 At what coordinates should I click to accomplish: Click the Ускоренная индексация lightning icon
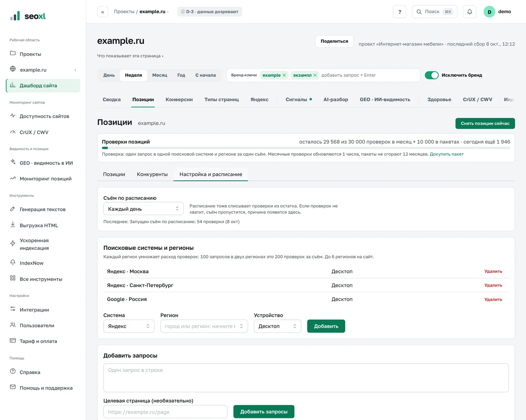[x=13, y=244]
